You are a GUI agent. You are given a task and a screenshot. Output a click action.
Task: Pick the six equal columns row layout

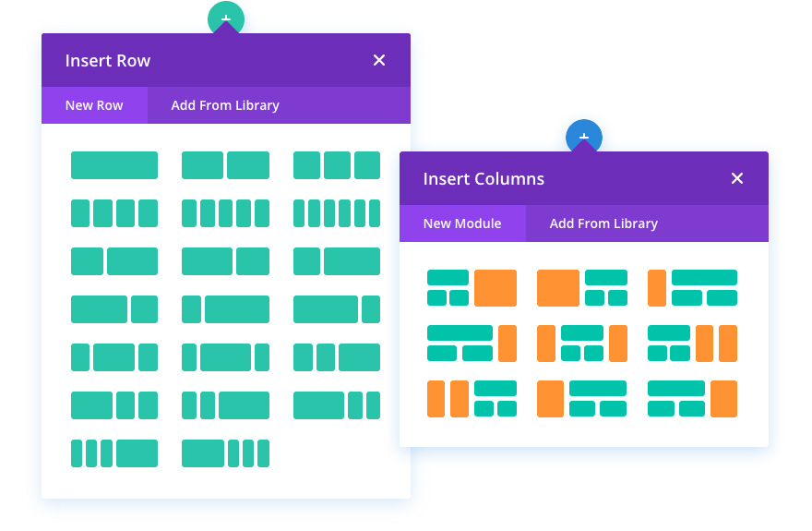(x=337, y=213)
